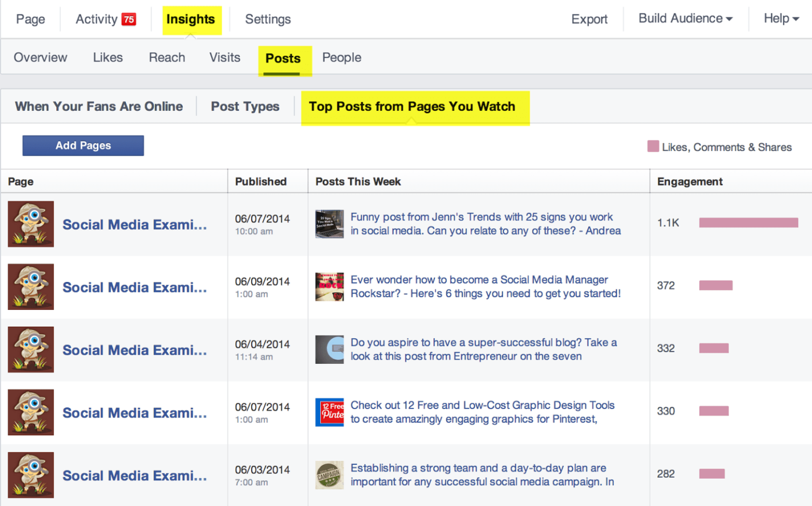The height and width of the screenshot is (506, 812).
Task: Click the 12 Free Pinterest tools post thumbnail
Action: [329, 412]
